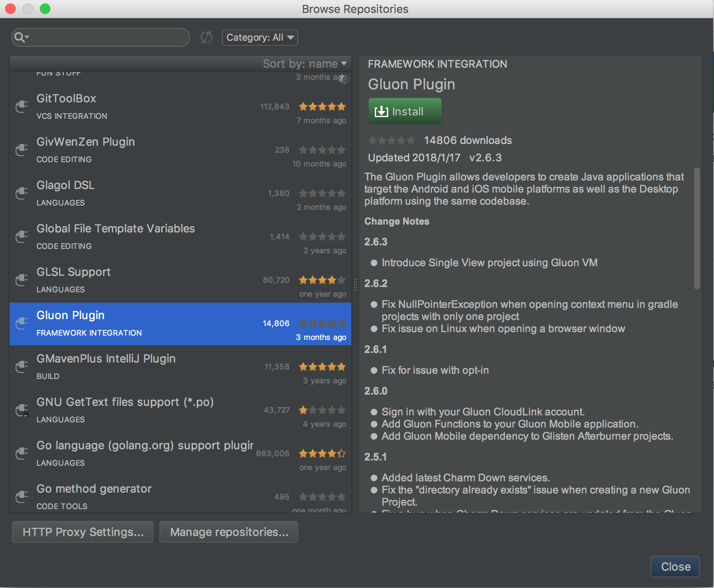Click the Go method generator plugin icon

pyautogui.click(x=22, y=497)
